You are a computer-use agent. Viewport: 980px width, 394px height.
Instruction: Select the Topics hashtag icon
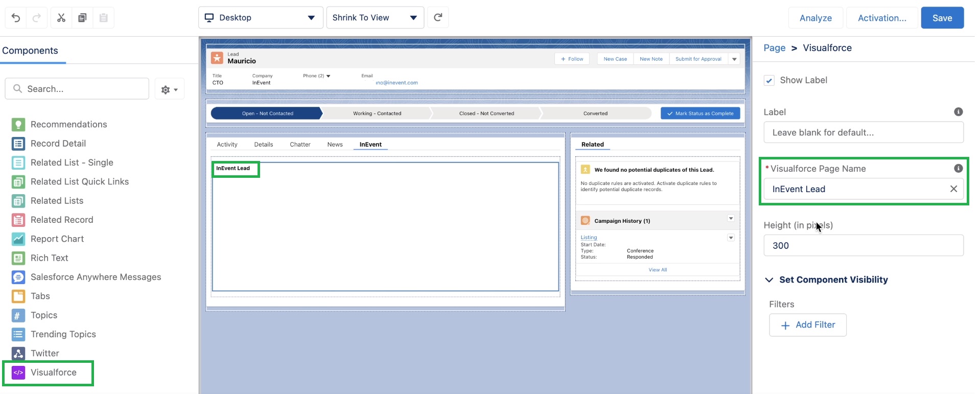18,315
